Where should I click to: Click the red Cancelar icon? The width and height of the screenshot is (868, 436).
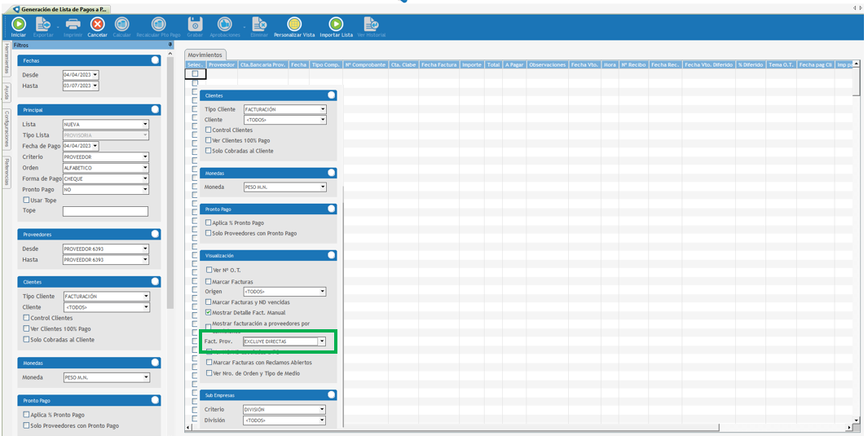pos(98,24)
